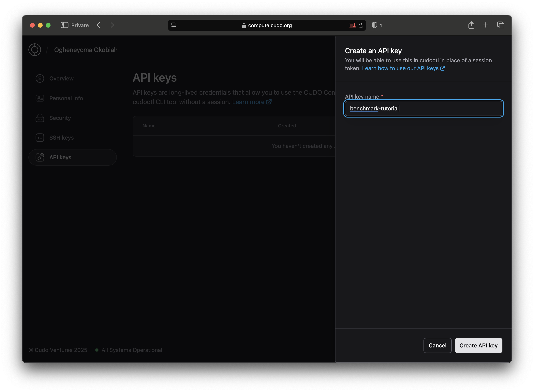Open the Personal info section

point(72,98)
